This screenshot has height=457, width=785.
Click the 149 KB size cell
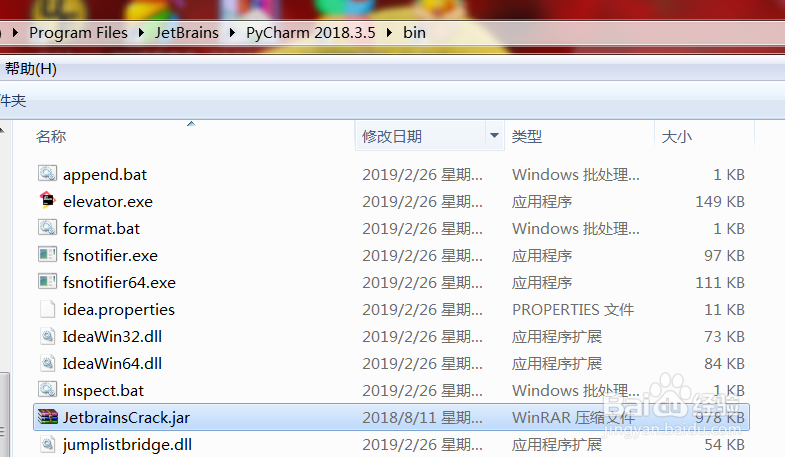[719, 201]
